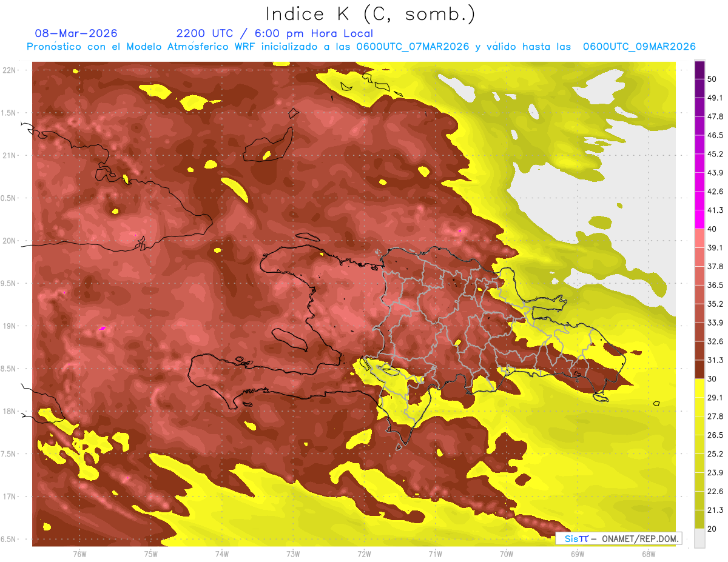This screenshot has height=562, width=728.
Task: Select color bar value "41.3"
Action: (x=715, y=210)
